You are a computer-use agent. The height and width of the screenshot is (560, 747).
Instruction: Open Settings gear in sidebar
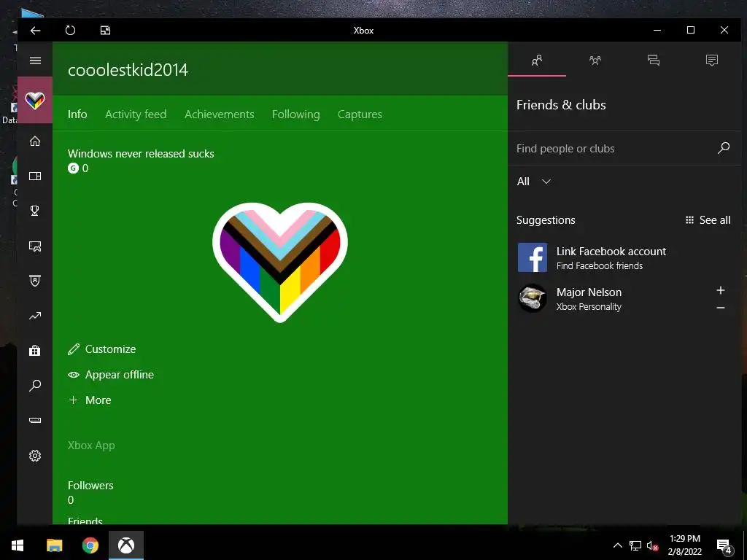tap(35, 456)
